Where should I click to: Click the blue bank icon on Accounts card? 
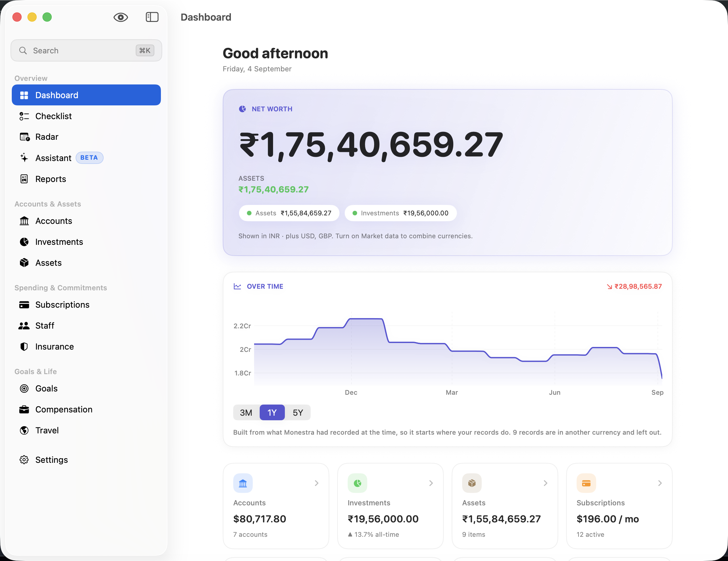point(243,483)
